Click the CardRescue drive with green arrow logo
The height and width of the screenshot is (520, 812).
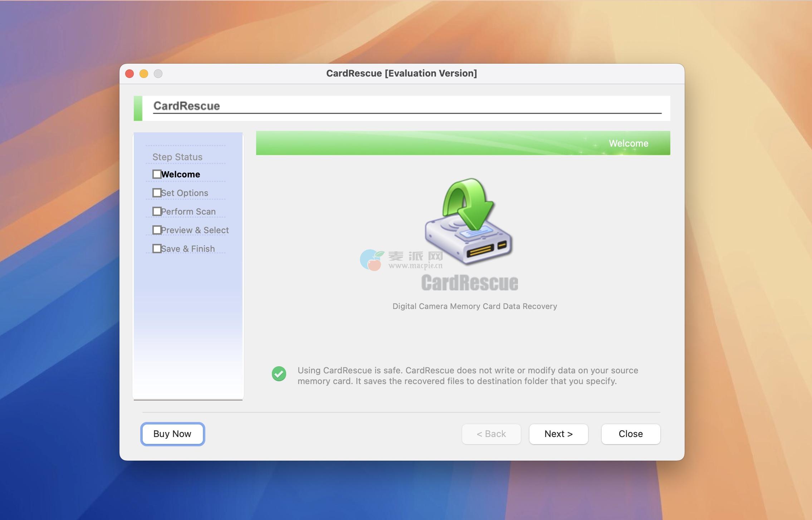click(469, 221)
